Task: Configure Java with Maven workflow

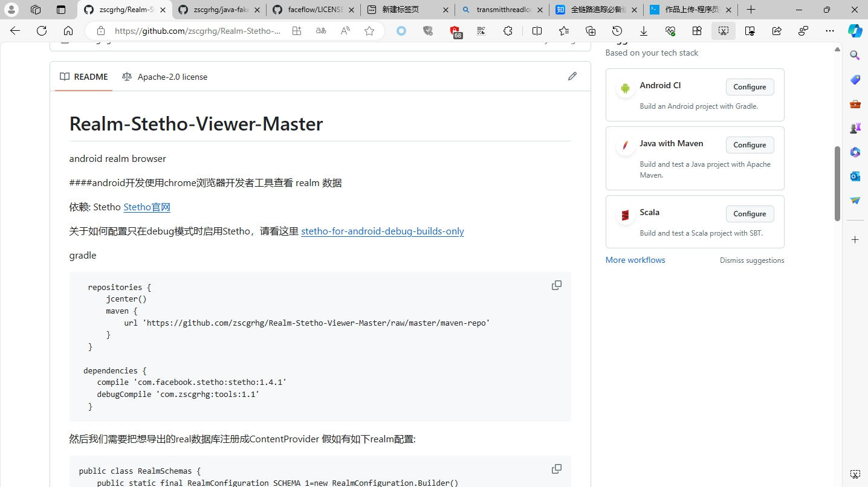Action: [750, 145]
